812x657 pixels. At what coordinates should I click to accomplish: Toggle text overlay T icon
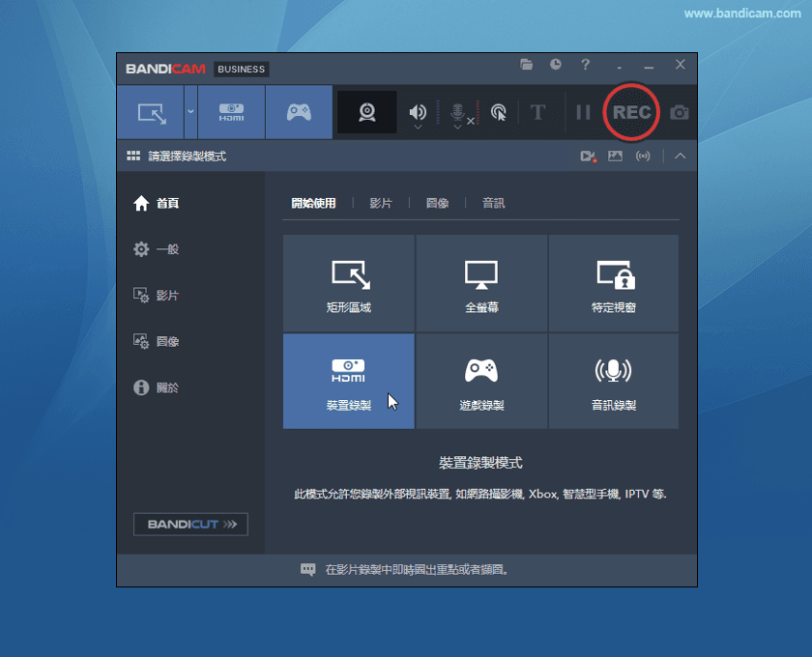(x=538, y=112)
